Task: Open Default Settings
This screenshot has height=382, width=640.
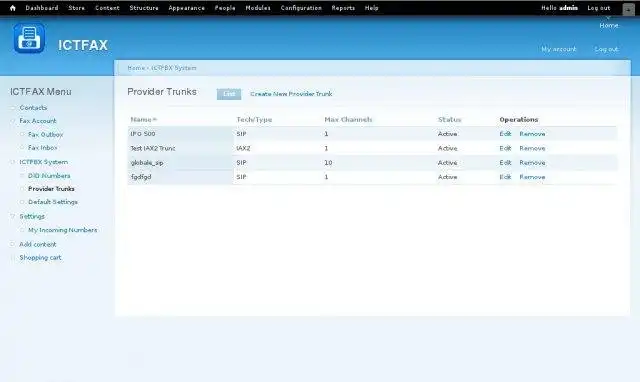Action: (53, 202)
